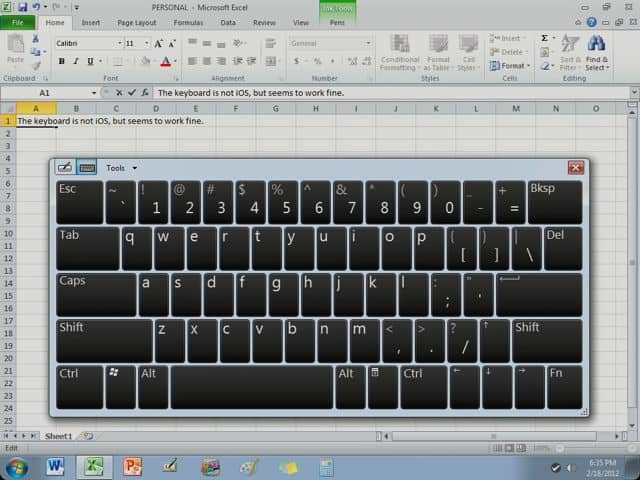This screenshot has height=480, width=640.
Task: Tap the context menu key on keyboard
Action: point(383,387)
